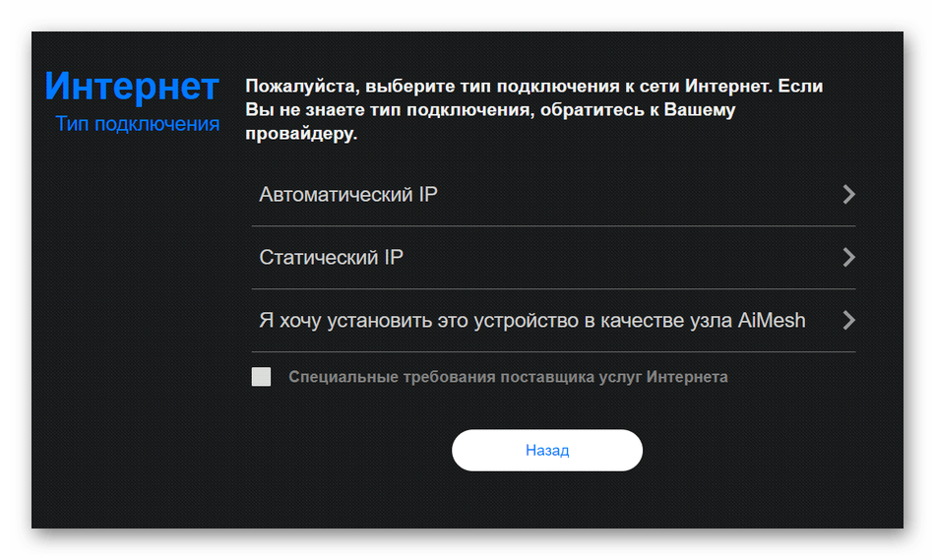The height and width of the screenshot is (560, 935).
Task: Click the divider line below Статический IP
Action: coord(553,289)
